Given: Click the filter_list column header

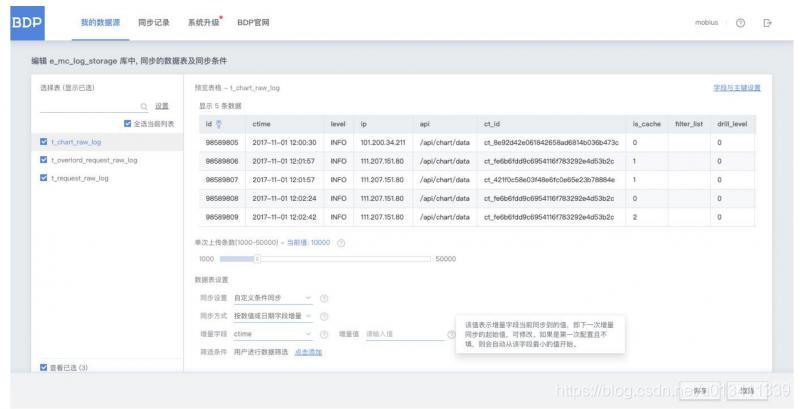Looking at the screenshot, I should pos(689,124).
